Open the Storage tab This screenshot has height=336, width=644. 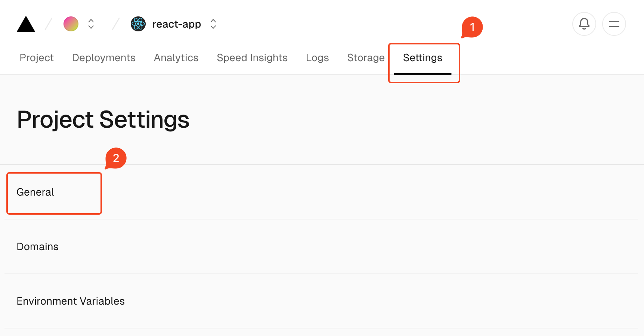tap(366, 58)
